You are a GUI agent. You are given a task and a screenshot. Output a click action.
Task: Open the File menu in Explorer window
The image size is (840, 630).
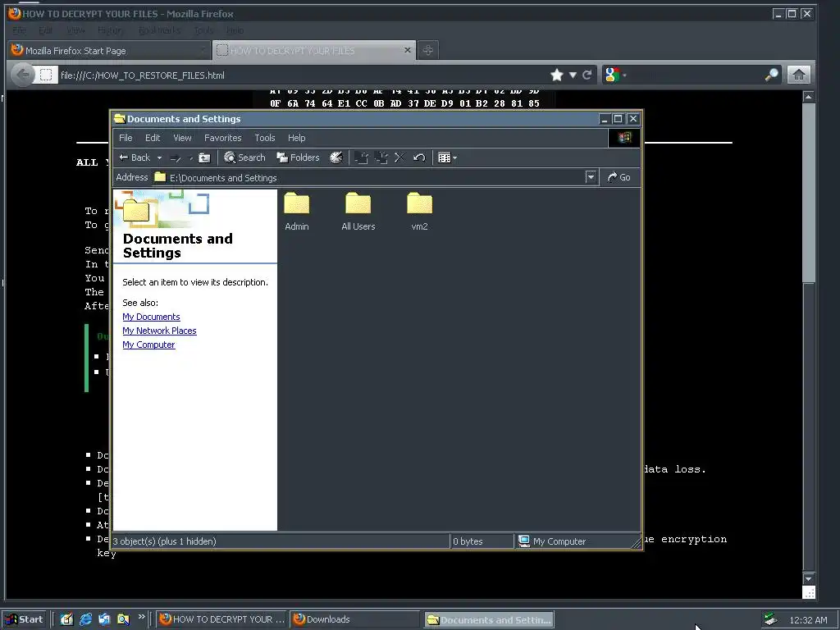[x=126, y=138]
